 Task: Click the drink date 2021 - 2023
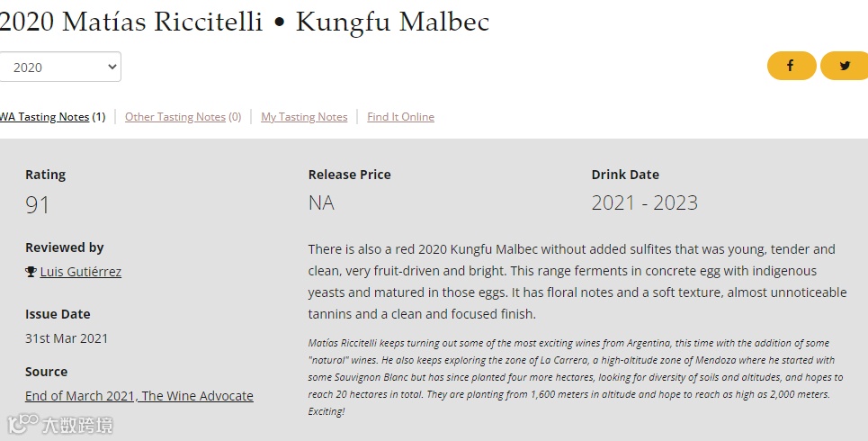coord(644,203)
